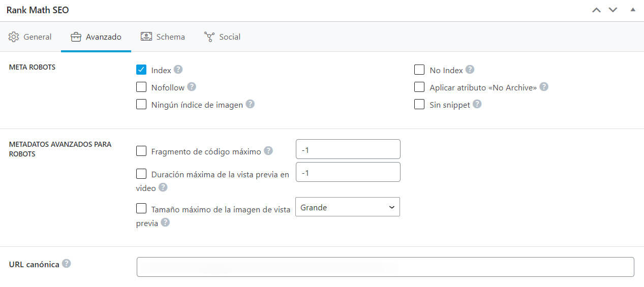The image size is (644, 287).
Task: Click the gear icon on General tab
Action: click(14, 37)
